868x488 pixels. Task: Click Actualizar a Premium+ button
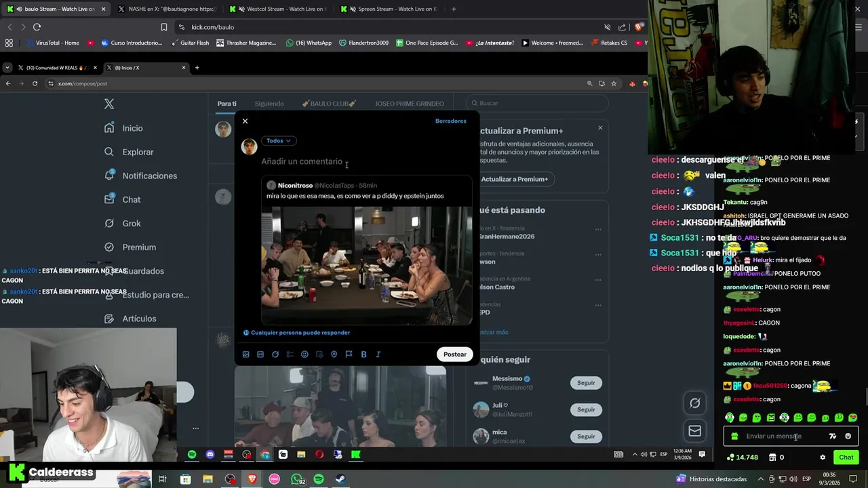[x=514, y=179]
